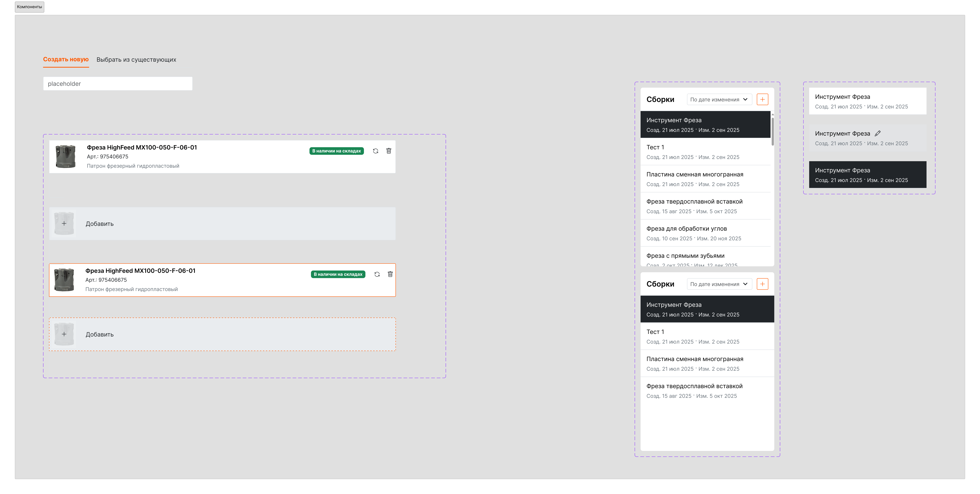980x494 pixels.
Task: Click trash icon on orange-bordered Фреза card
Action: (390, 274)
